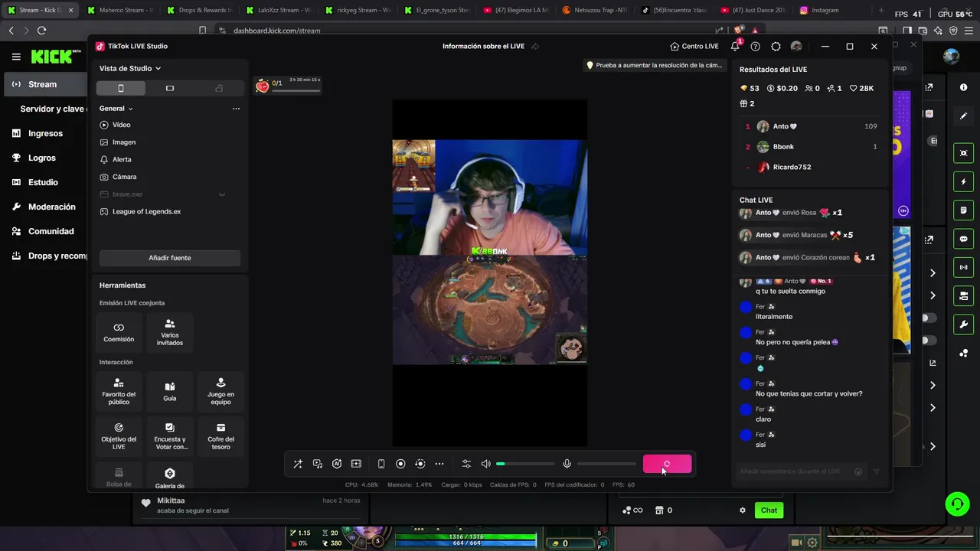Image resolution: width=980 pixels, height=551 pixels.
Task: Open Encuesta y Votar tool
Action: point(170,436)
